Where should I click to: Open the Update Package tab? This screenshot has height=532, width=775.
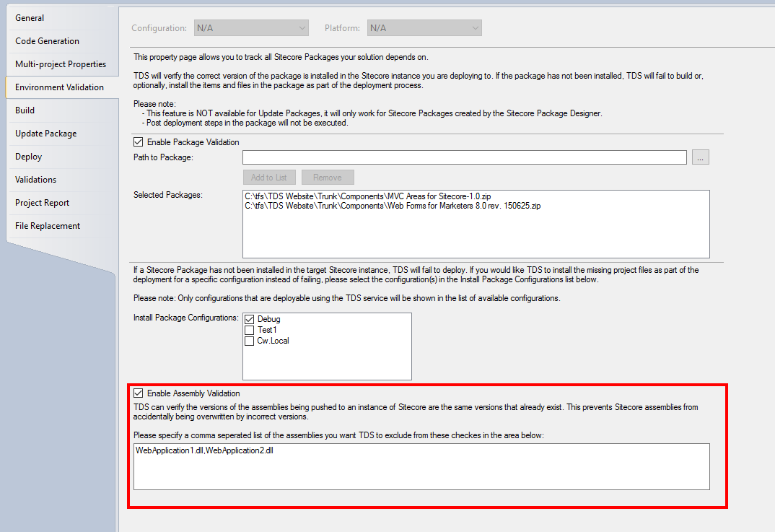62,134
